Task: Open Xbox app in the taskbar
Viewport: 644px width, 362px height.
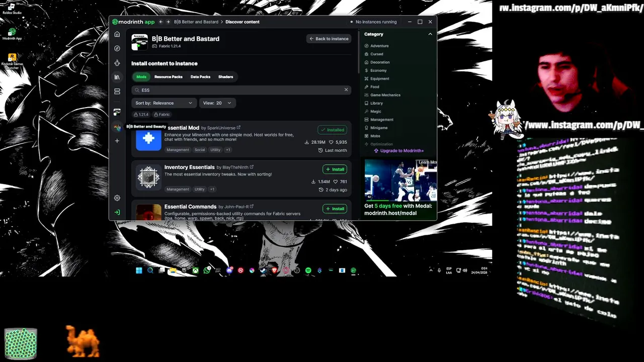Action: tap(196, 270)
